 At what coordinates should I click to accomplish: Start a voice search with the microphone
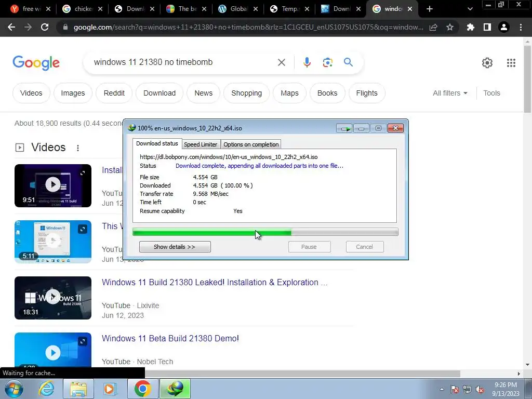point(307,62)
